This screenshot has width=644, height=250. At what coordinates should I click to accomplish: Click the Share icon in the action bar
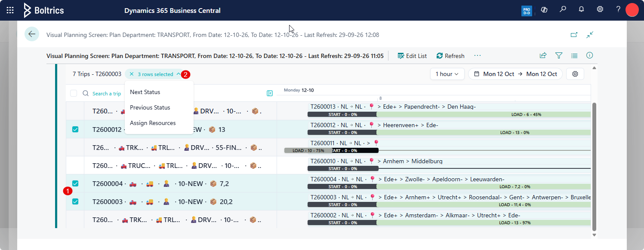[543, 55]
